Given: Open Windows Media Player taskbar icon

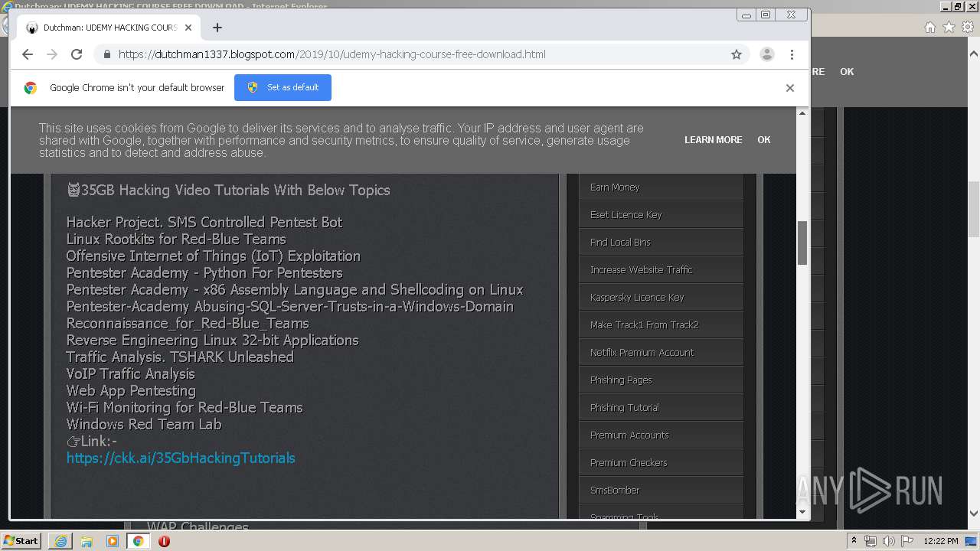Looking at the screenshot, I should [x=113, y=541].
